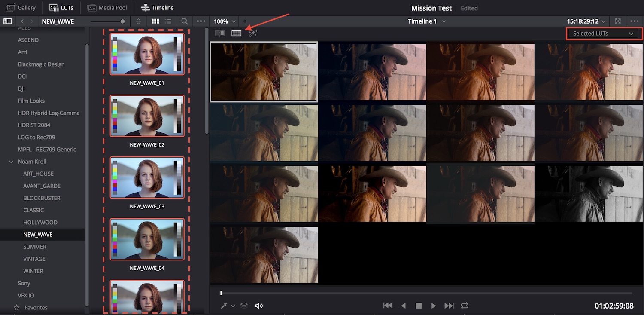
Task: Toggle the image wipe viewer mode
Action: click(220, 33)
